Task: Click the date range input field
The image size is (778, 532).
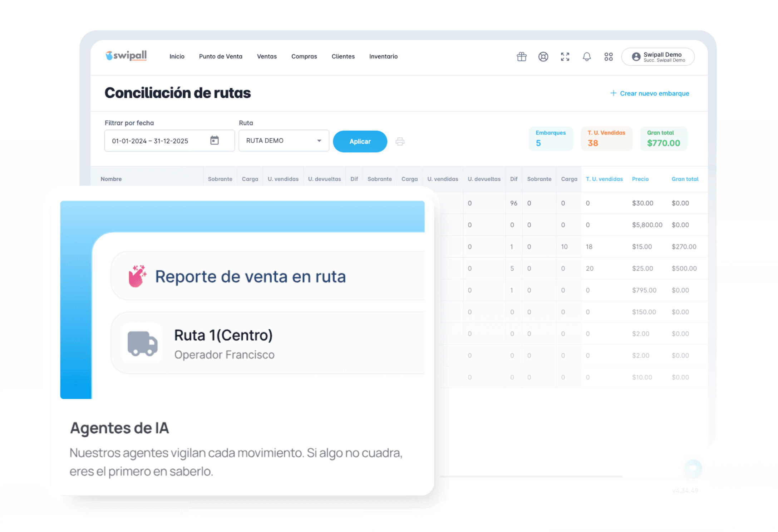Action: point(157,141)
